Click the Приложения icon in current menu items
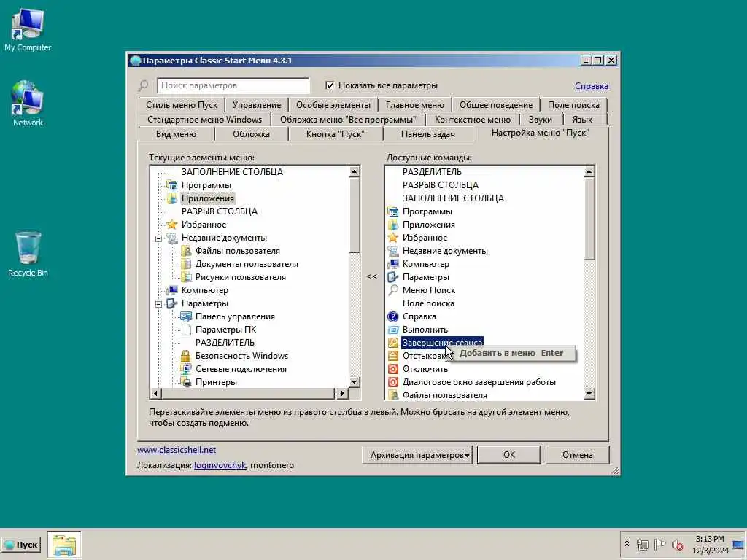Screen dimensions: 747x560 pyautogui.click(x=172, y=198)
